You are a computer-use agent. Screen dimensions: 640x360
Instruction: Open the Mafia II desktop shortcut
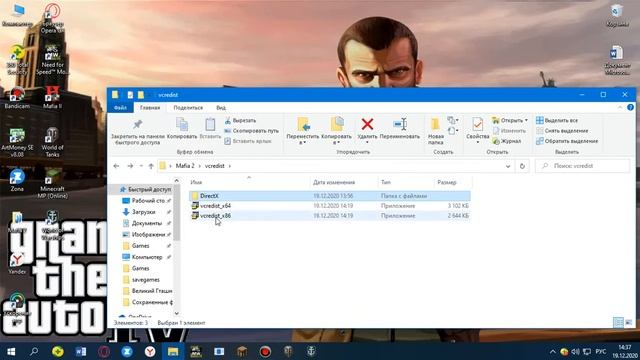52,97
